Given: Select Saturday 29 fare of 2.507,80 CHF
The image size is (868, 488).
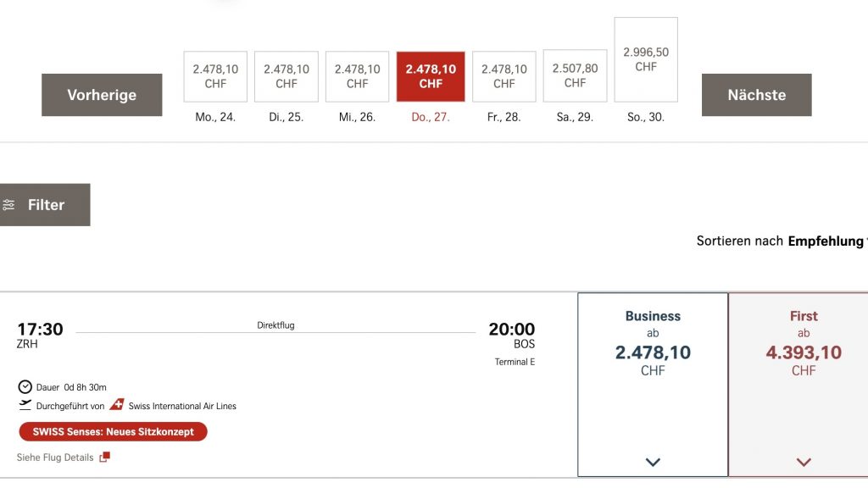Looking at the screenshot, I should tap(575, 75).
